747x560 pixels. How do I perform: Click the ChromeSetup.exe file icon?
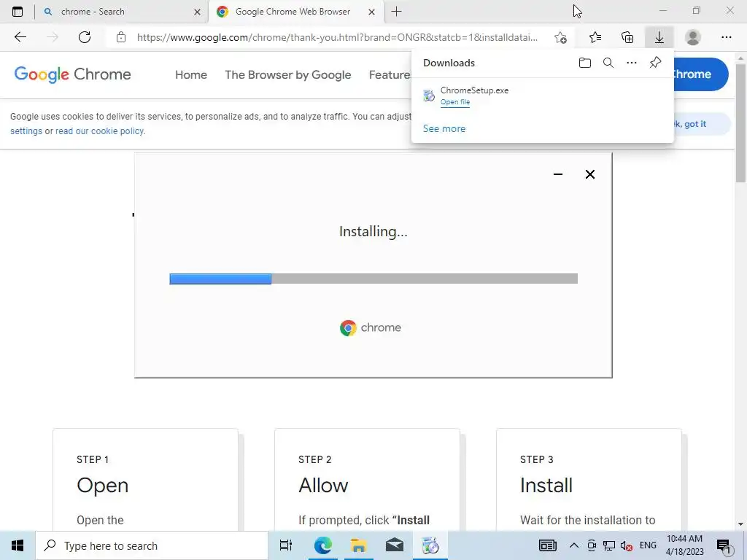tap(429, 96)
